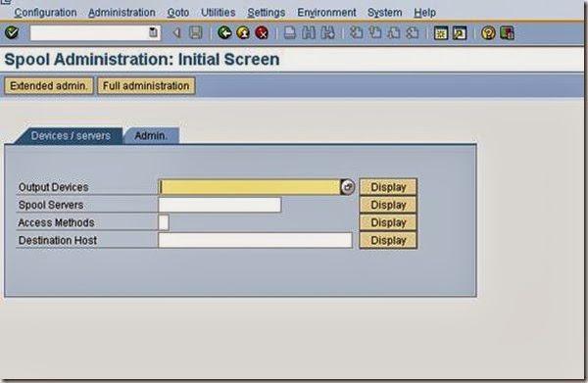This screenshot has height=383, width=588.
Task: Open the Help menu
Action: (x=425, y=13)
